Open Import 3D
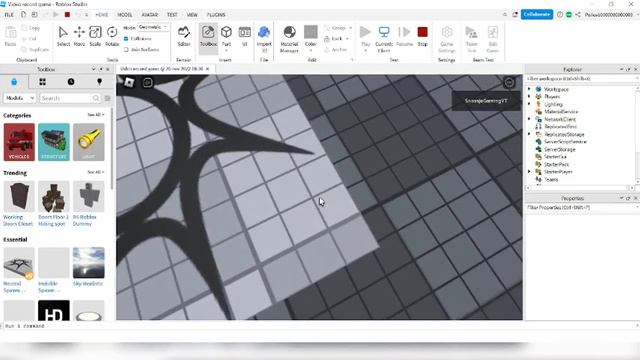The height and width of the screenshot is (360, 640). point(264,39)
